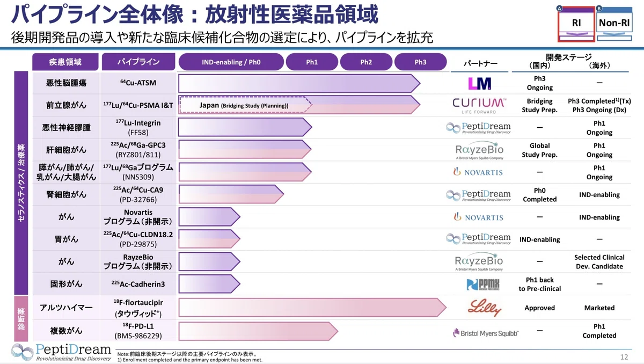Click the Ph3 phase header pill

pos(420,62)
